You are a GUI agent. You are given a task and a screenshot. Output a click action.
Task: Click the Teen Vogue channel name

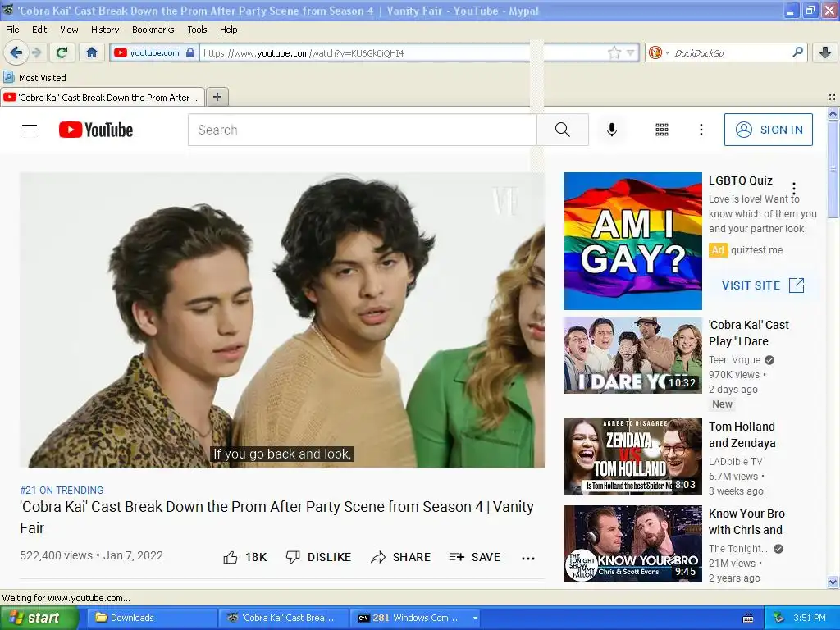pyautogui.click(x=734, y=360)
